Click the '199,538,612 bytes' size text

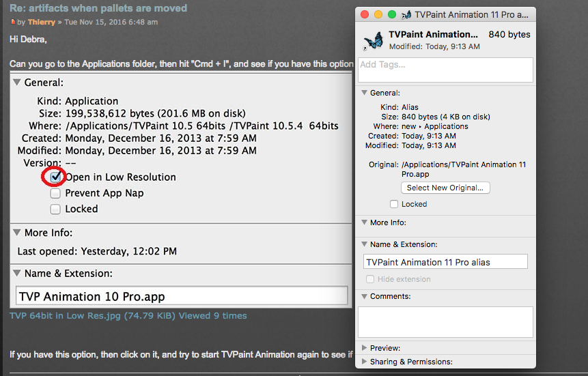pyautogui.click(x=109, y=113)
